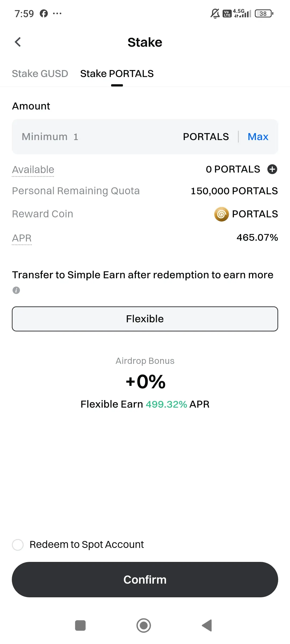Tap Max to fill full amount
This screenshot has height=644, width=290.
click(258, 137)
